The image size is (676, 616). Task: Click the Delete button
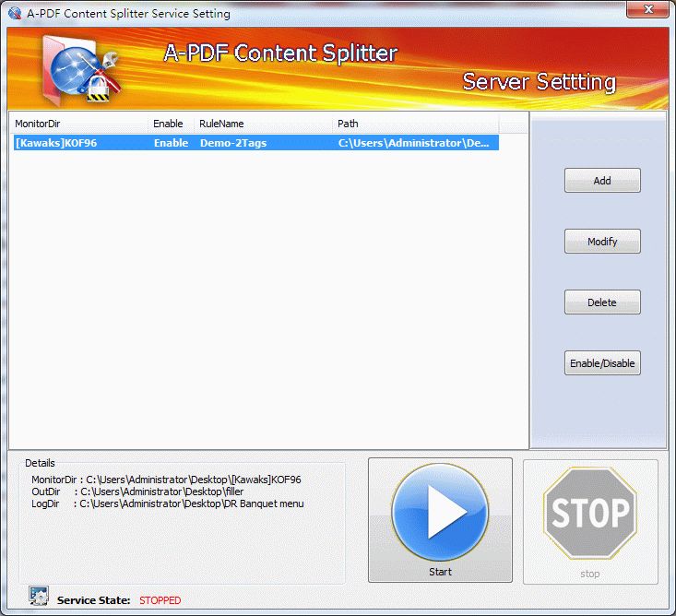(602, 302)
